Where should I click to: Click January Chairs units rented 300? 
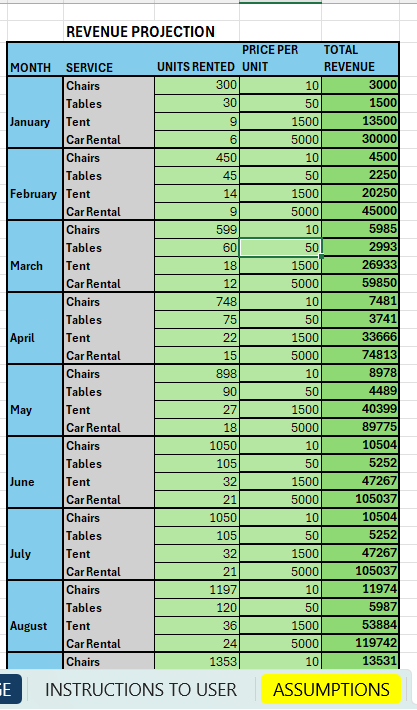click(x=197, y=85)
